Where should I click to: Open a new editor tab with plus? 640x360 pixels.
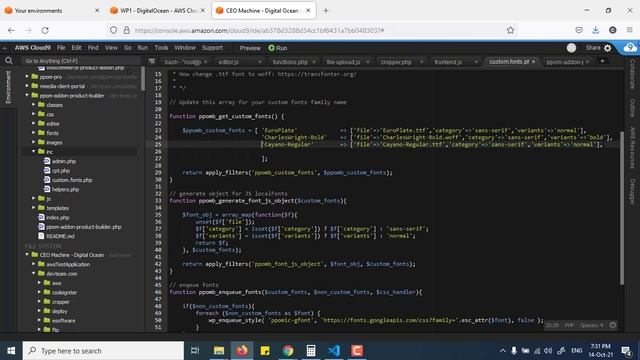[x=602, y=61]
